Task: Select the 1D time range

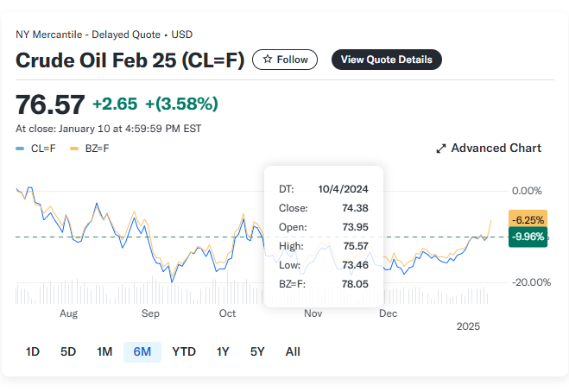Action: (x=33, y=351)
